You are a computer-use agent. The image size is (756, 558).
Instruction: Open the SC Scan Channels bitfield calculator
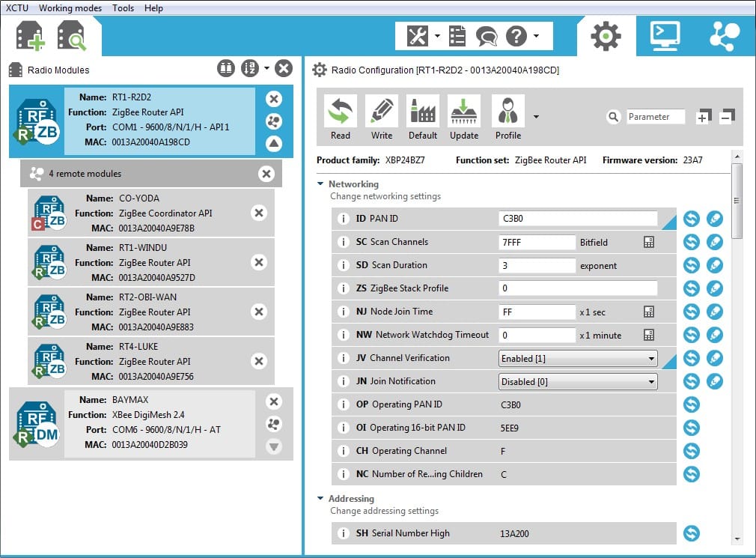(x=649, y=242)
